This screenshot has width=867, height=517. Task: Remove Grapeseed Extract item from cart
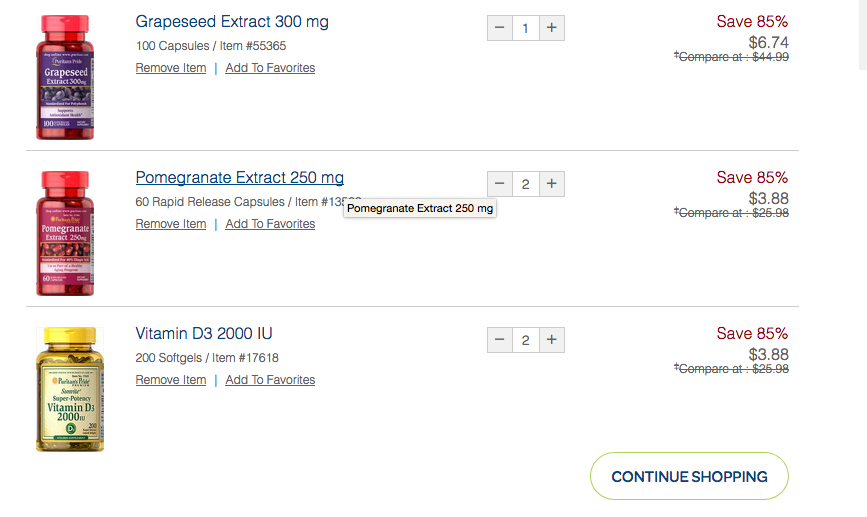[x=171, y=68]
